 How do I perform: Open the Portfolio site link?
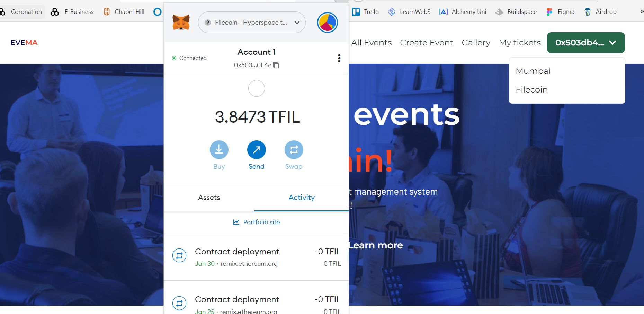coord(257,222)
